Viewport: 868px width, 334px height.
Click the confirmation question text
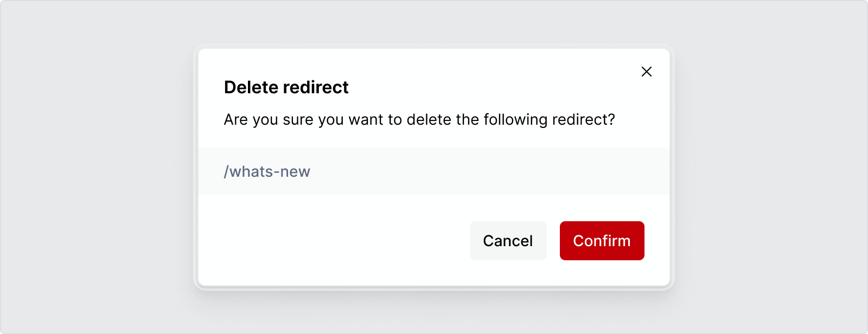click(419, 119)
